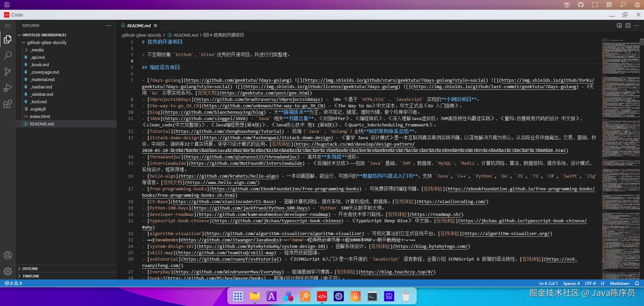Select README.md in the file tree
The height and width of the screenshot is (306, 644).
66,124
